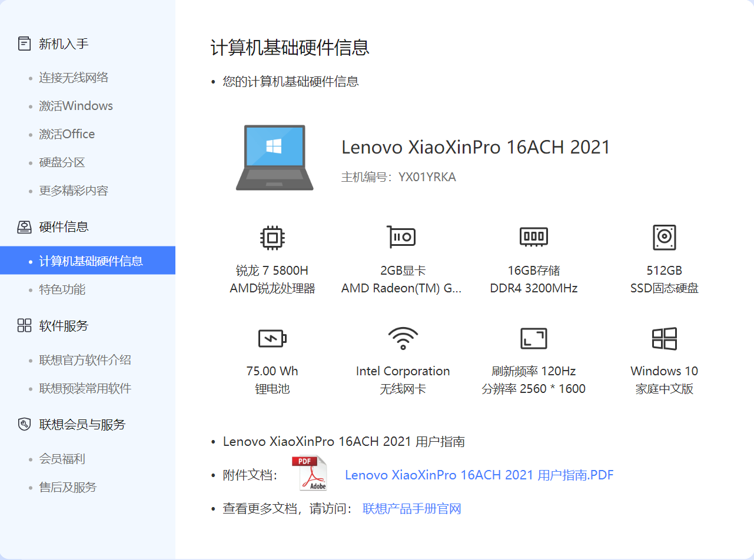The image size is (754, 560).
Task: Click the 您的计算机基础硬件信息 bullet text
Action: coord(291,82)
